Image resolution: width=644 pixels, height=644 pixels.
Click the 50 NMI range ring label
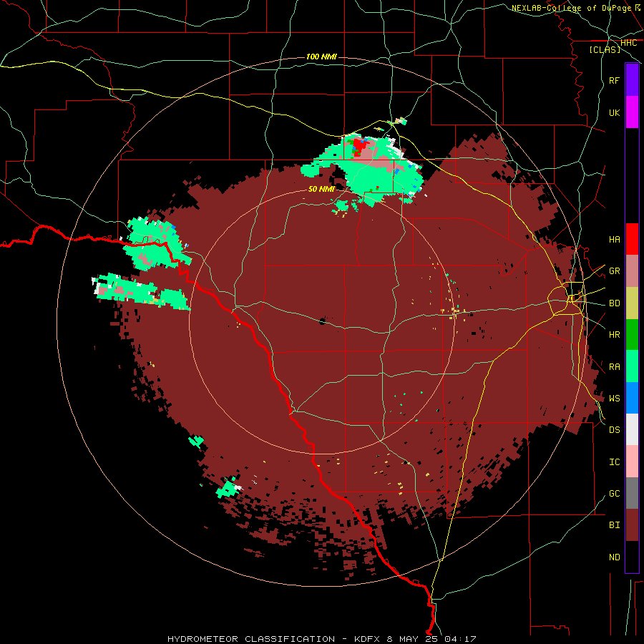[x=321, y=189]
